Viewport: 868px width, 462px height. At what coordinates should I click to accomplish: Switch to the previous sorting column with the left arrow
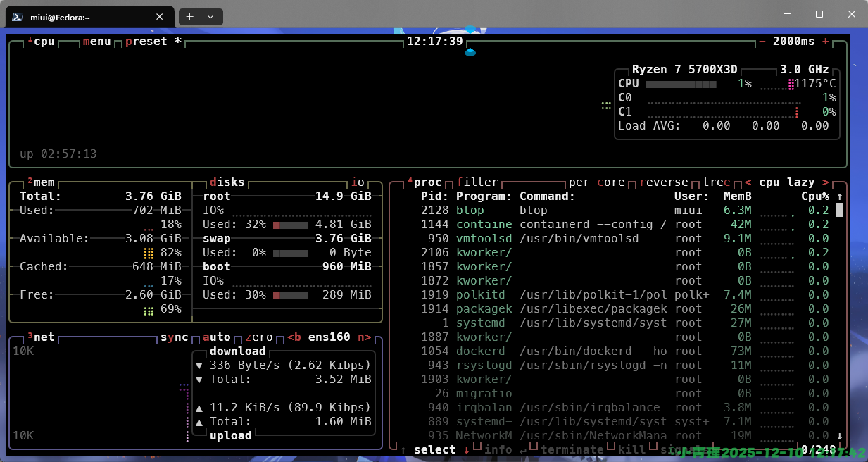click(748, 182)
